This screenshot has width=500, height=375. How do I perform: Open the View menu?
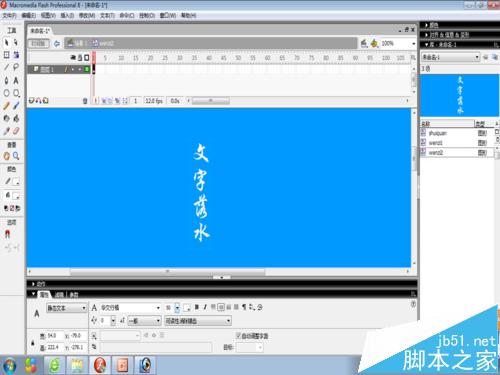48,15
